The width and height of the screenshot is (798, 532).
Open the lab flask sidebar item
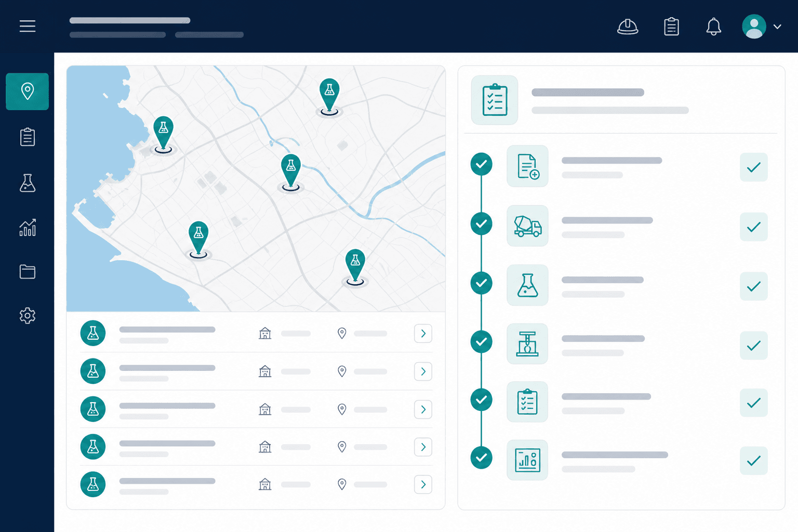pos(28,183)
